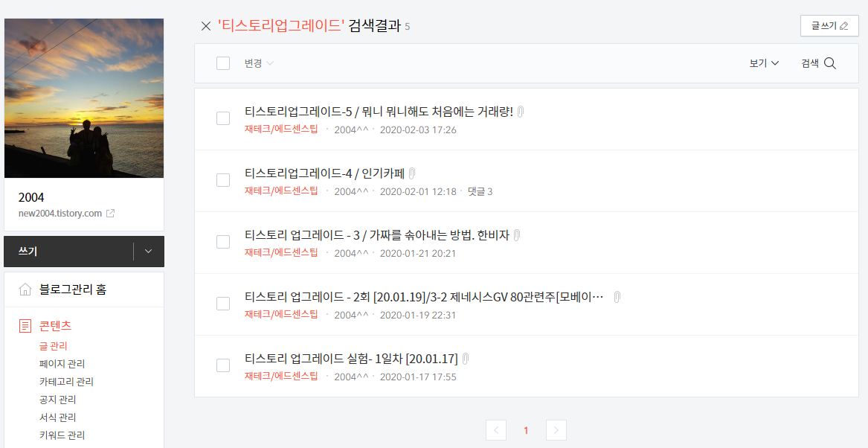The image size is (868, 448).
Task: Click the paperclip icon on 실험- 1일차 post
Action: point(466,359)
